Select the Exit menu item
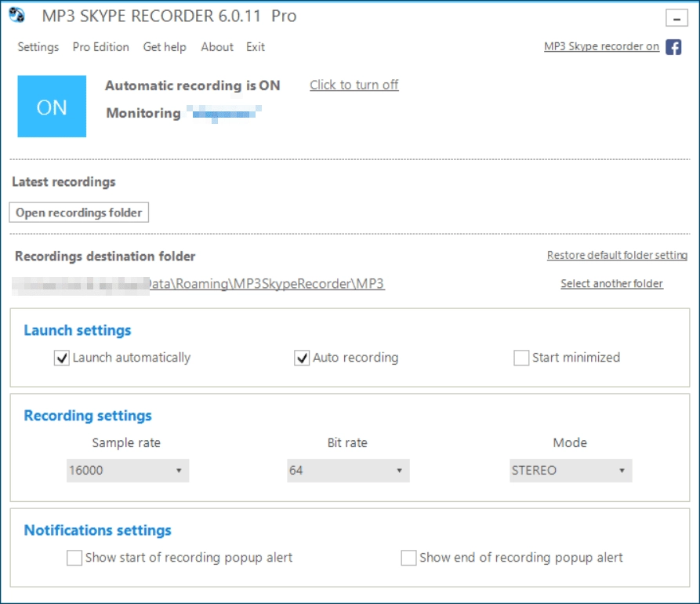700x604 pixels. tap(256, 47)
